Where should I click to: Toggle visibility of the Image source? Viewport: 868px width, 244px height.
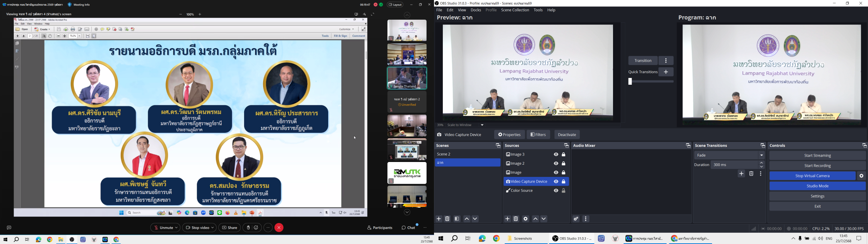[556, 172]
